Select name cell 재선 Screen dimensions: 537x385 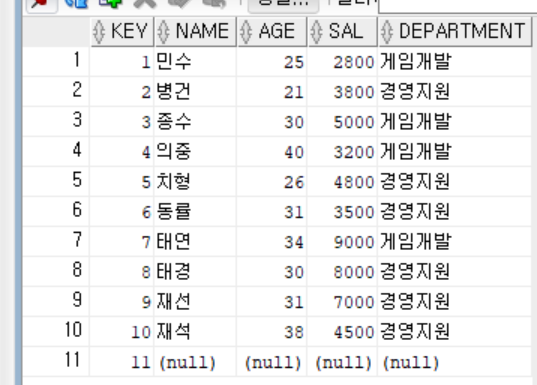pyautogui.click(x=196, y=302)
